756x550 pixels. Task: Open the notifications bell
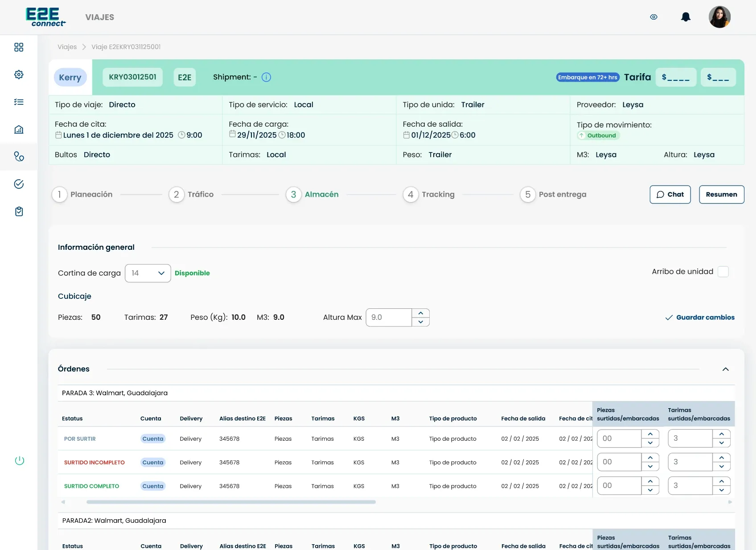click(x=686, y=17)
